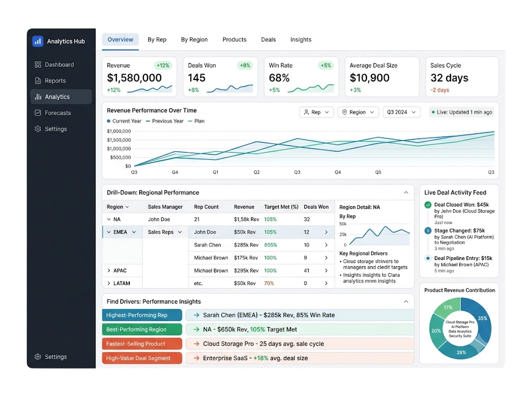Image resolution: width=532 pixels, height=397 pixels.
Task: Click the Revenue sparkline chart
Action: point(150,89)
